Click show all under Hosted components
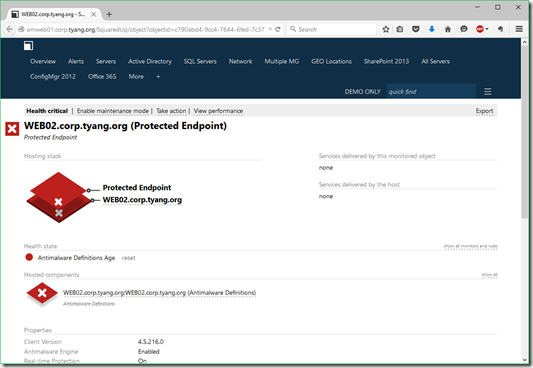The height and width of the screenshot is (368, 533). click(x=489, y=275)
